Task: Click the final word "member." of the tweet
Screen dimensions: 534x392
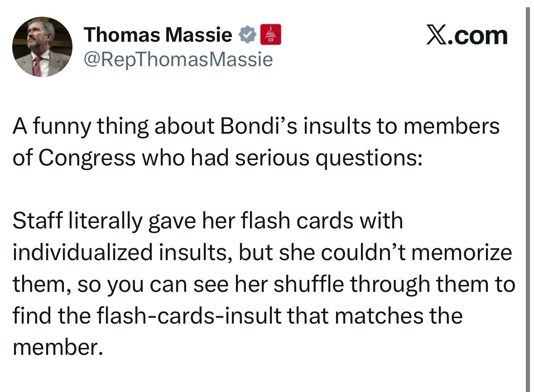Action: [x=55, y=348]
